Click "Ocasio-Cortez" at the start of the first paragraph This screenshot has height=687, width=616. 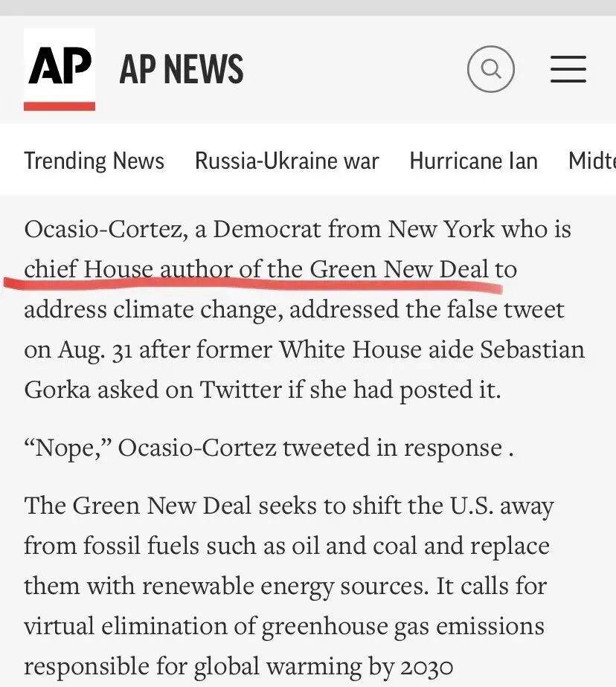[105, 229]
